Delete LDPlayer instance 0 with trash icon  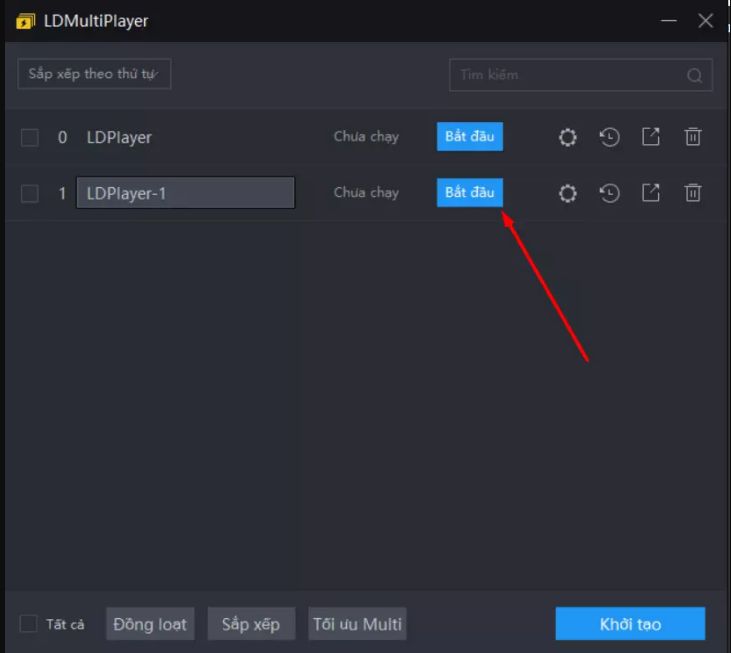coord(693,137)
